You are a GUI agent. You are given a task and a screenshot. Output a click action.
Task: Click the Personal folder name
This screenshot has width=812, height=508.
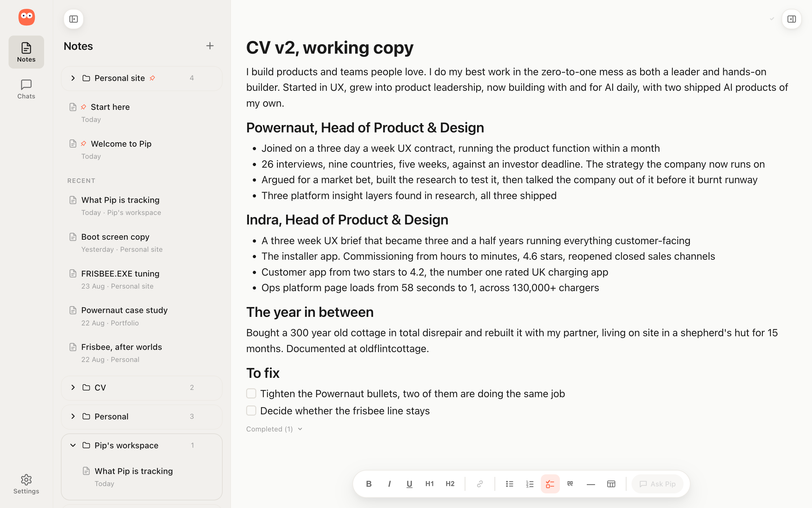[111, 416]
